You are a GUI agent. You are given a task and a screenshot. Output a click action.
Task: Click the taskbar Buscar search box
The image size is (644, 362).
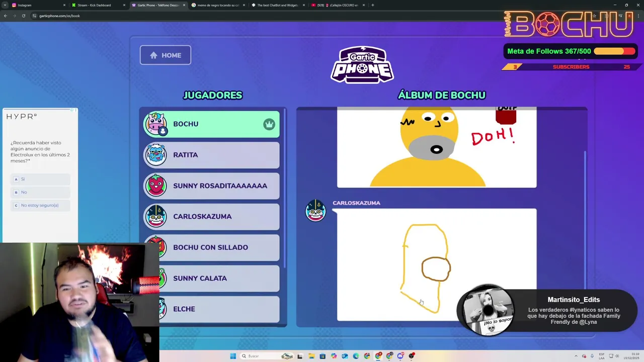[267, 356]
